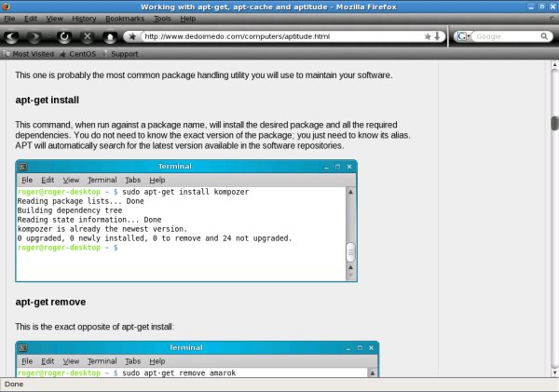Click the apt-get remove heading
The width and height of the screenshot is (559, 392).
coord(50,303)
